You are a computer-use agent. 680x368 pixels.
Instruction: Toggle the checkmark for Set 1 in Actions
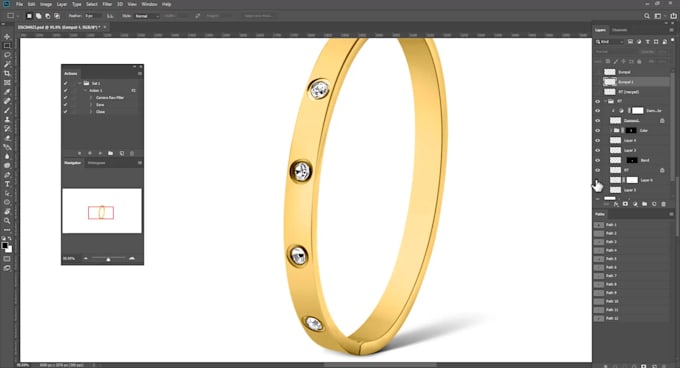tap(65, 83)
